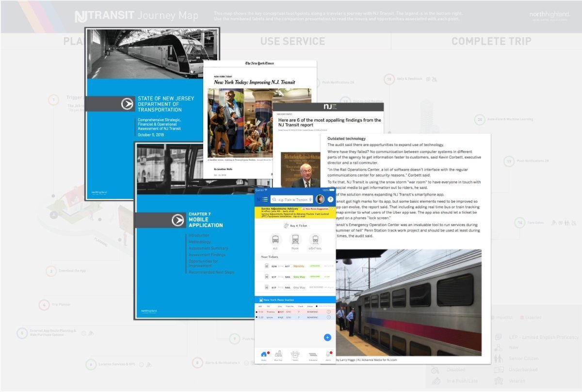Click 'Assessment Findings' in Chapter 7 contents
The image size is (582, 392).
tap(207, 255)
